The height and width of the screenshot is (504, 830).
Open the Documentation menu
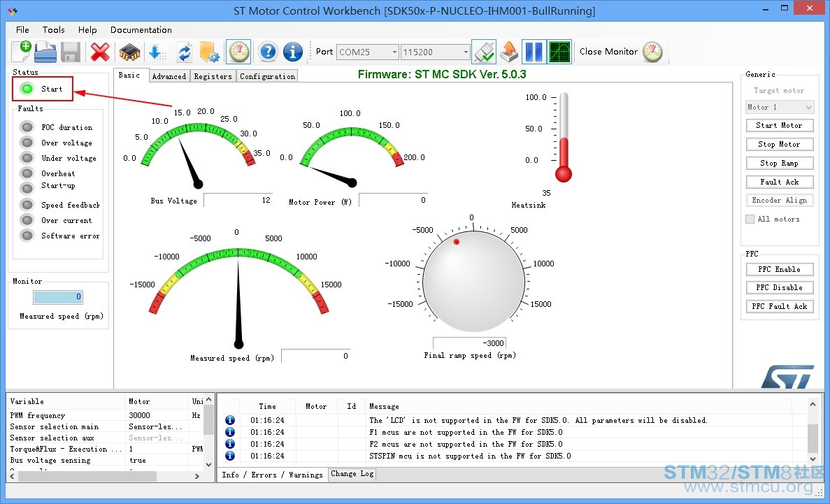click(x=141, y=29)
